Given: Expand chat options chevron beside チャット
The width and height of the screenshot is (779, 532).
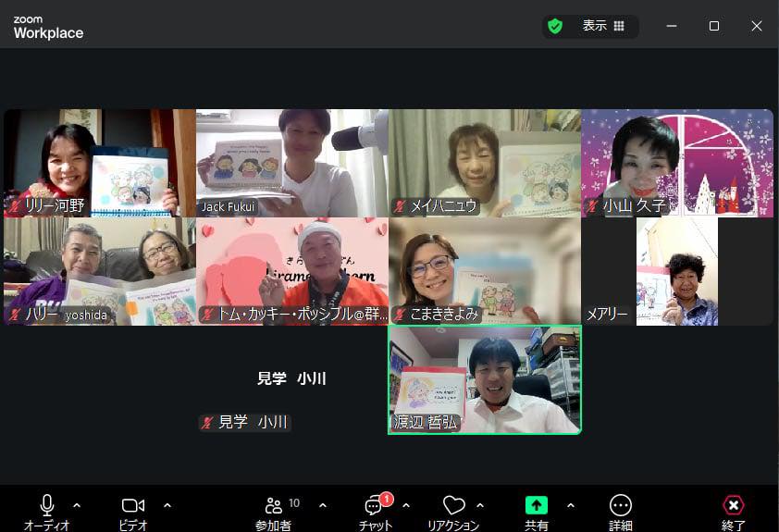Looking at the screenshot, I should pyautogui.click(x=406, y=505).
